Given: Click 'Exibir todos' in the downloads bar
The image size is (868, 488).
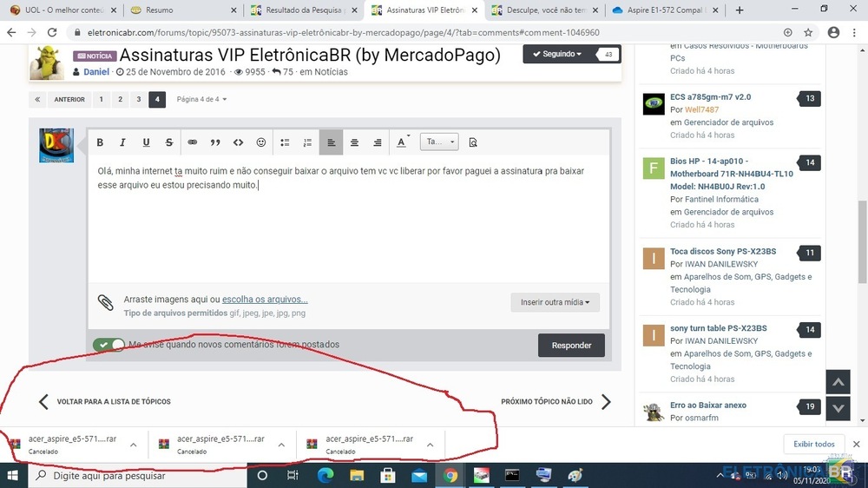Looking at the screenshot, I should coord(814,444).
